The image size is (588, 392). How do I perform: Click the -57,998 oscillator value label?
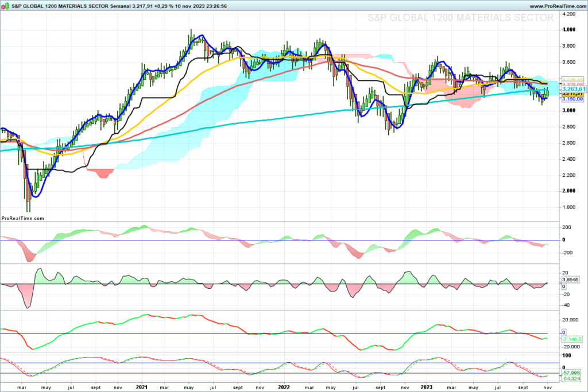point(571,373)
